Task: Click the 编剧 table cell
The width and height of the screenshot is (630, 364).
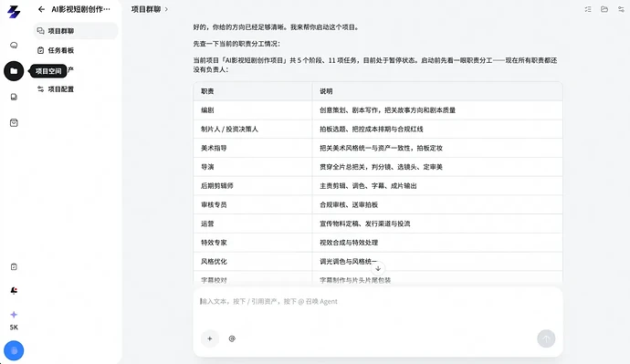Action: (253, 110)
